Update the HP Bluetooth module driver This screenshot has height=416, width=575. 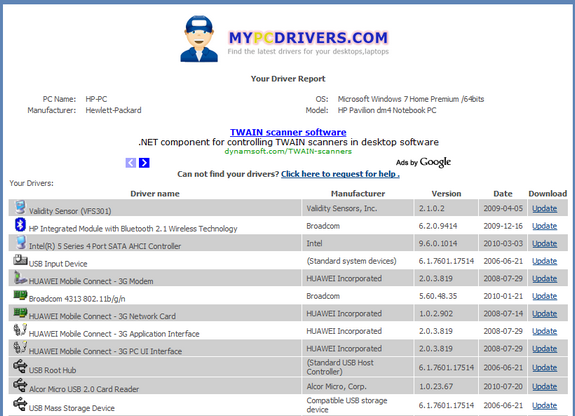pos(544,226)
